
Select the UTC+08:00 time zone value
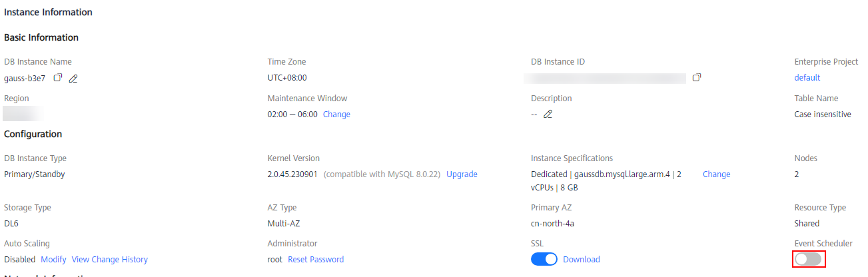pyautogui.click(x=287, y=78)
